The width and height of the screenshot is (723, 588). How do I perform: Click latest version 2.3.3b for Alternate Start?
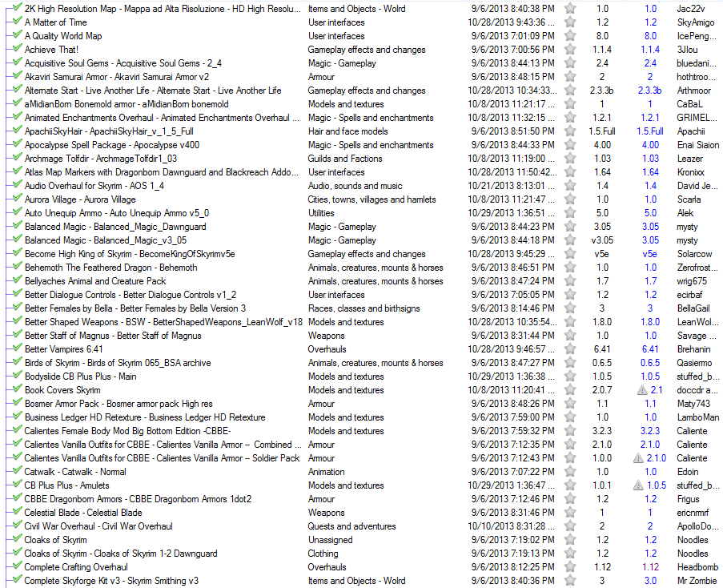point(649,91)
